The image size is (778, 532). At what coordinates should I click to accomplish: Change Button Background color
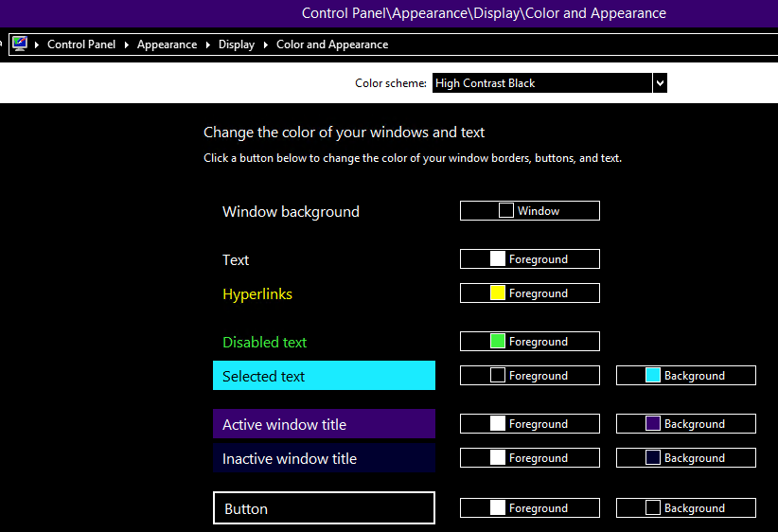pos(686,507)
